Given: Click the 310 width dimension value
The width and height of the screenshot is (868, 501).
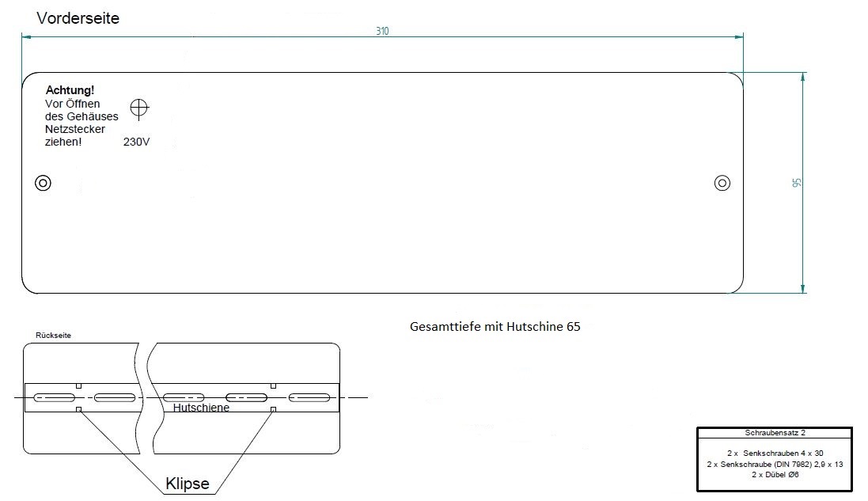Looking at the screenshot, I should pos(382,31).
